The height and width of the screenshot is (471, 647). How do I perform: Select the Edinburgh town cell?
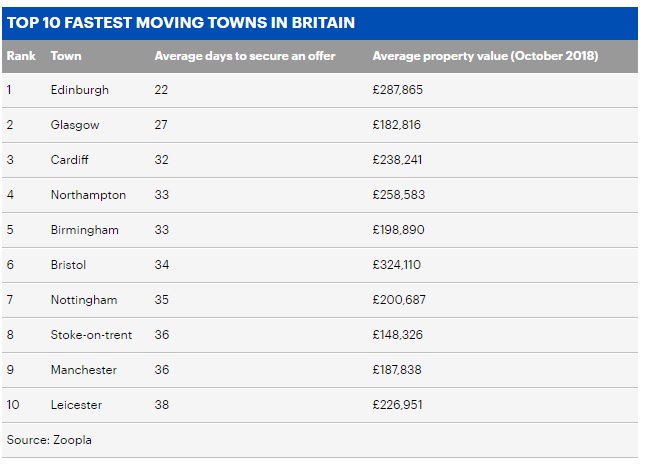pyautogui.click(x=80, y=90)
